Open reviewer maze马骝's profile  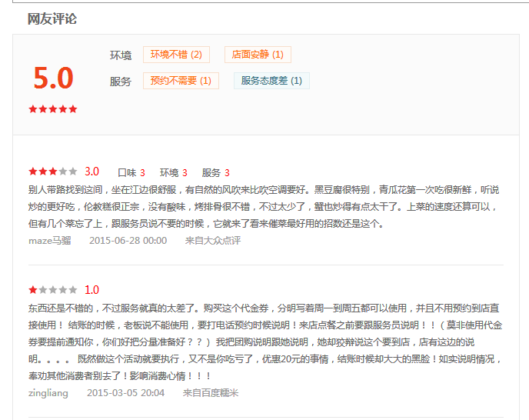(50, 240)
